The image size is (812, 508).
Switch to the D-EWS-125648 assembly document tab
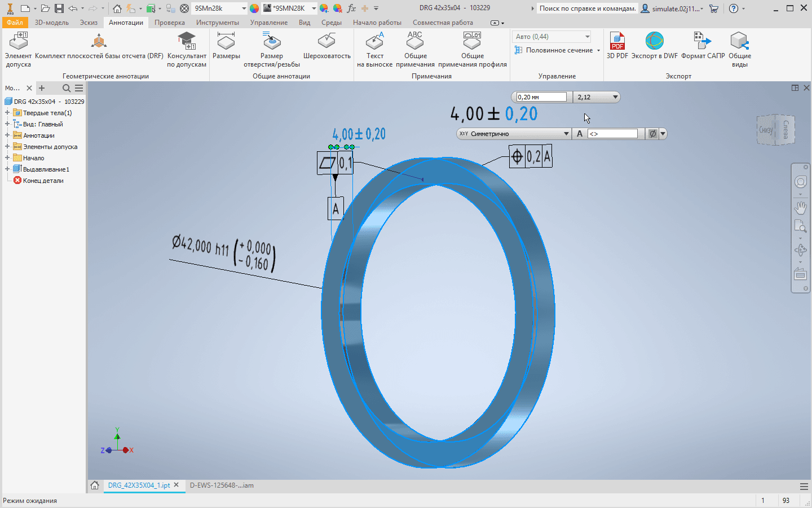click(222, 485)
